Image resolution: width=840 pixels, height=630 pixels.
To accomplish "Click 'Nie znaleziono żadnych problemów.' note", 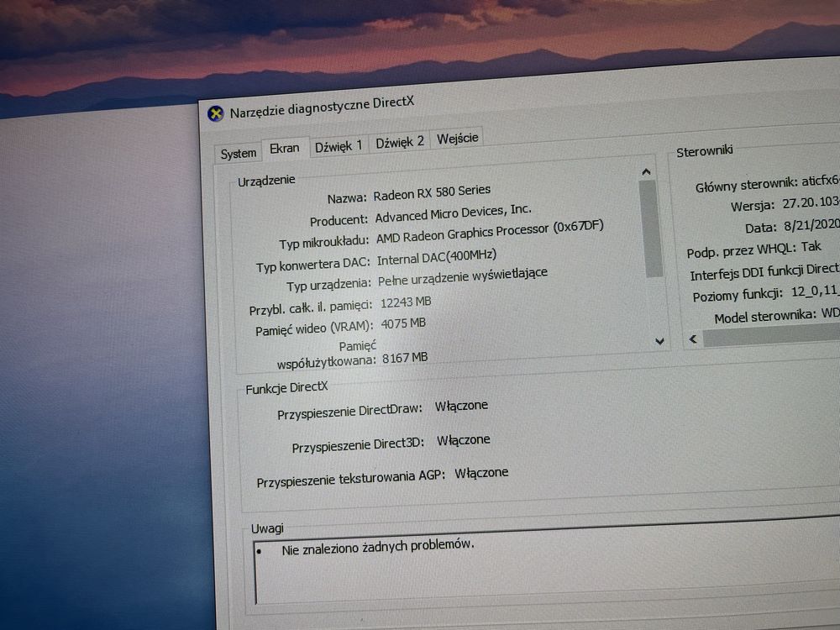I will [x=378, y=548].
